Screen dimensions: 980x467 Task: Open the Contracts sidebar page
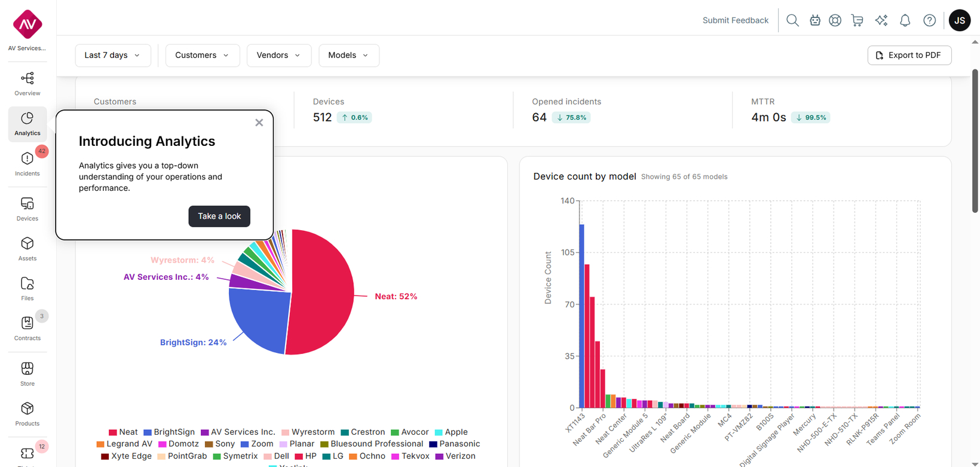tap(27, 329)
